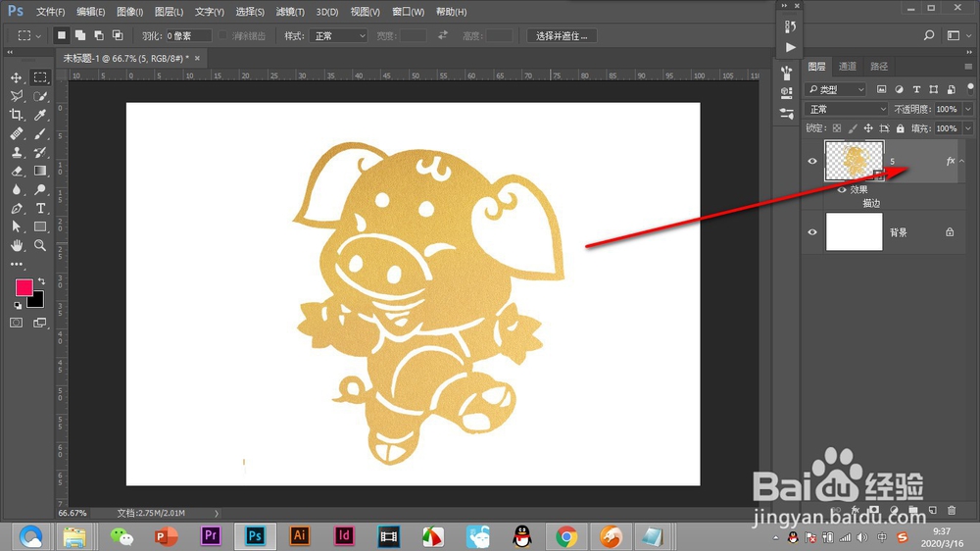Image resolution: width=980 pixels, height=551 pixels.
Task: Select the Crop tool
Action: (17, 115)
